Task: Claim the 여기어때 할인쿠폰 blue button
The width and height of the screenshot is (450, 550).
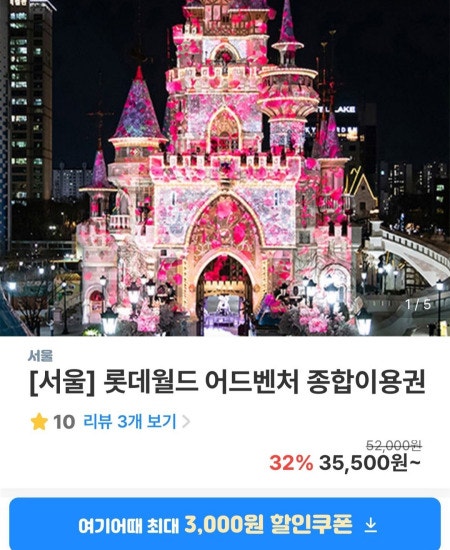Action: (225, 524)
